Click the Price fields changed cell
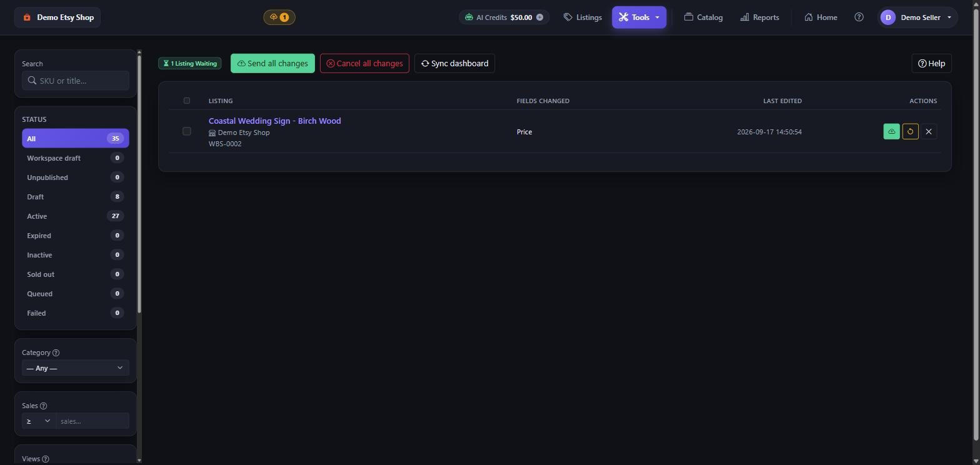Screen dimensions: 980x465 point(524,132)
